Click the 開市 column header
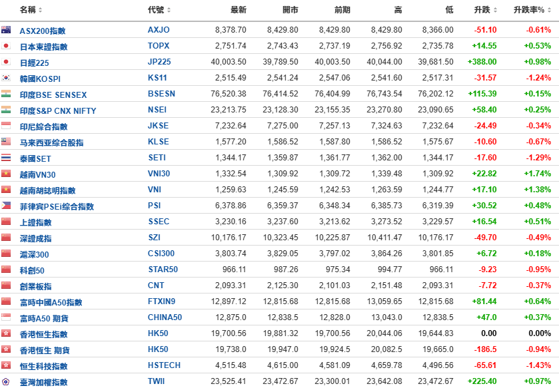559x392 pixels. [290, 10]
